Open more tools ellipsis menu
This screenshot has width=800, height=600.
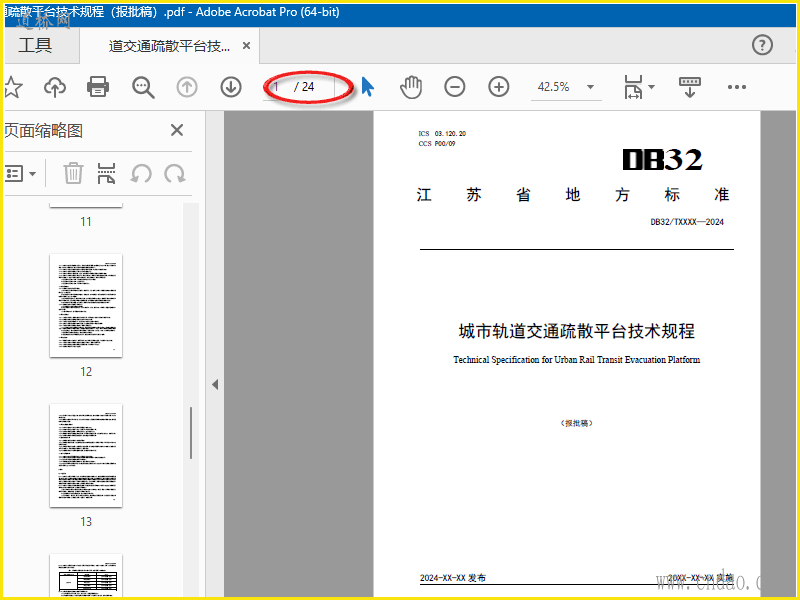737,87
